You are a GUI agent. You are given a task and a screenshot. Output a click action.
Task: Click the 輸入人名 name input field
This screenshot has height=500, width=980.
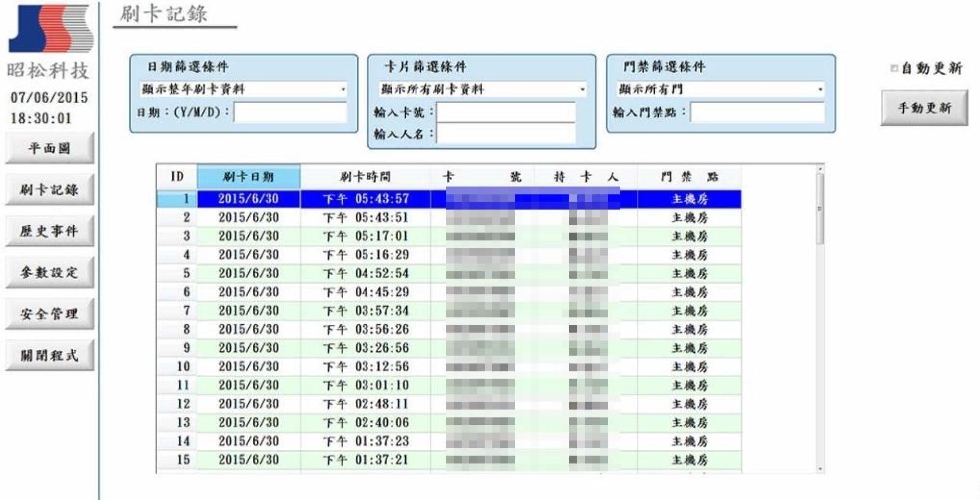click(x=506, y=133)
